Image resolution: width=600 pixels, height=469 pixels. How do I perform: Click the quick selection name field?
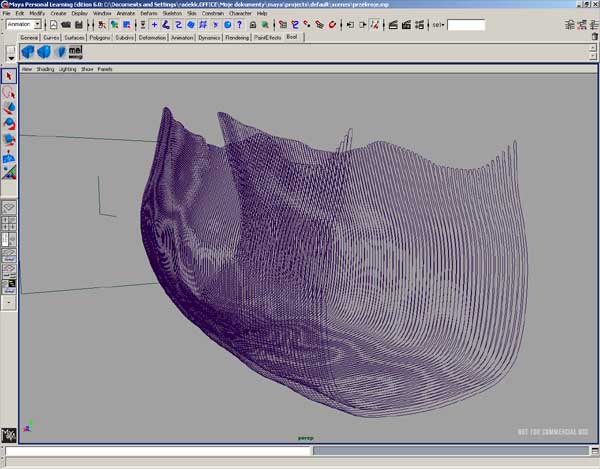[466, 25]
